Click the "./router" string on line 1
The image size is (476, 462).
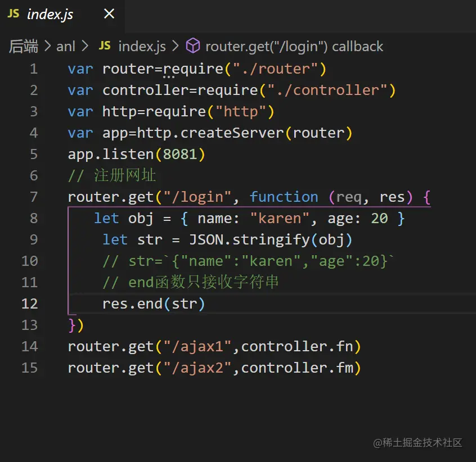(275, 69)
